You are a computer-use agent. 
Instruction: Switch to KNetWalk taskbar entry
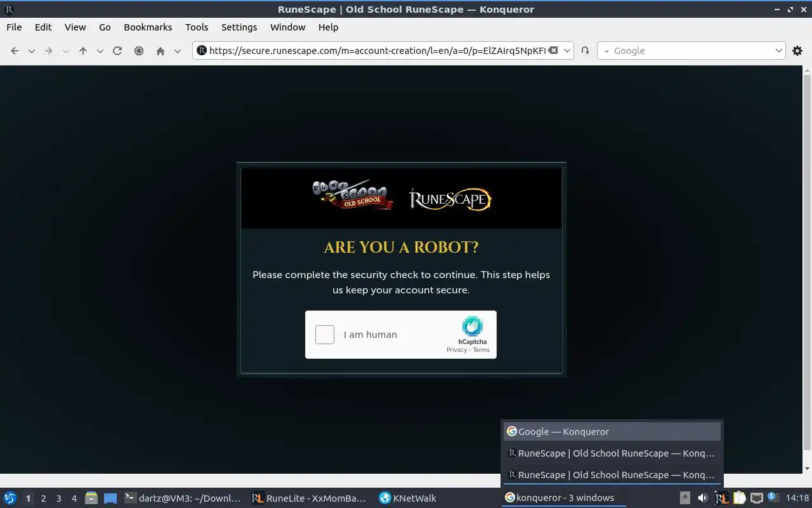coord(437,498)
